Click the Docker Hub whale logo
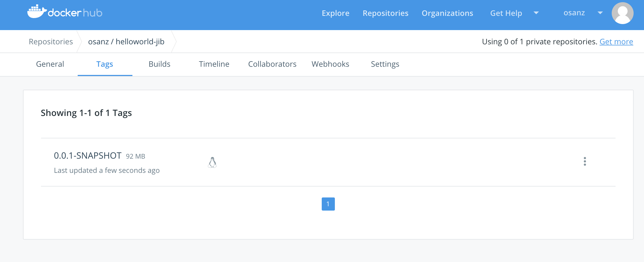 pos(65,11)
